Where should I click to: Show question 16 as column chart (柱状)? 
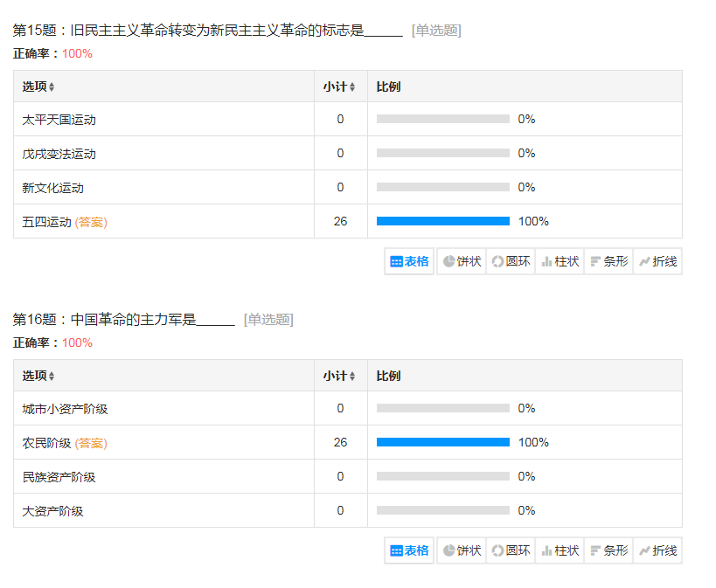tap(560, 550)
